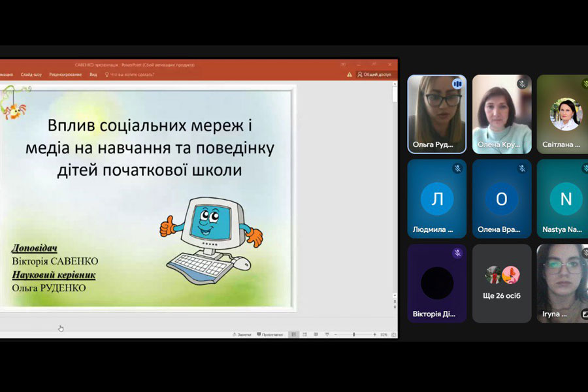The image size is (588, 392).
Task: Click the 'Доповідач' heading on slide
Action: coord(35,248)
